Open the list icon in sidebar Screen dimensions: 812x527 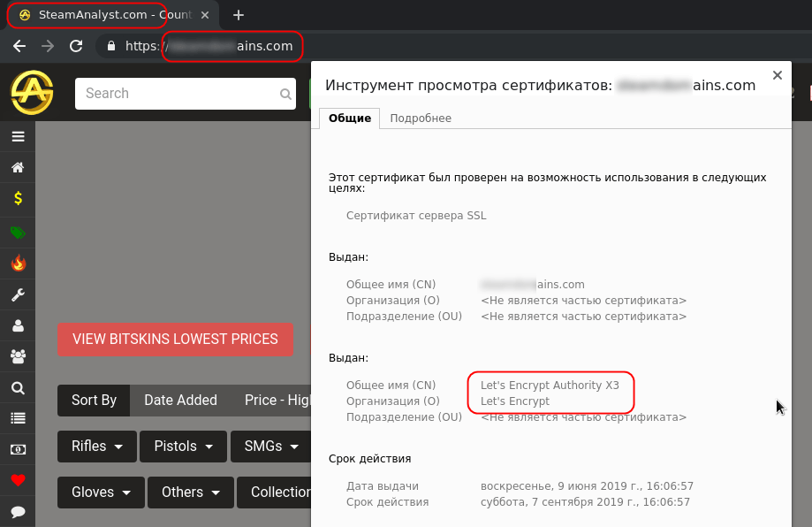tap(19, 418)
